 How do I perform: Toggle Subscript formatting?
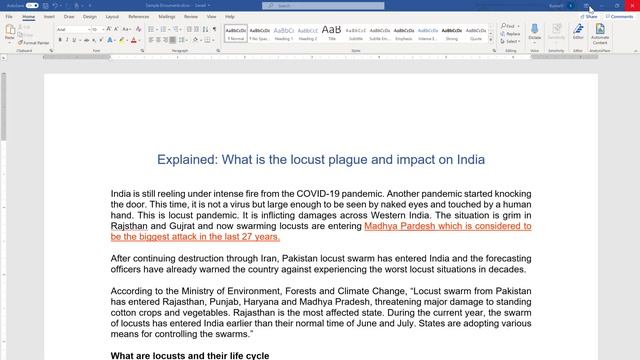coord(94,40)
